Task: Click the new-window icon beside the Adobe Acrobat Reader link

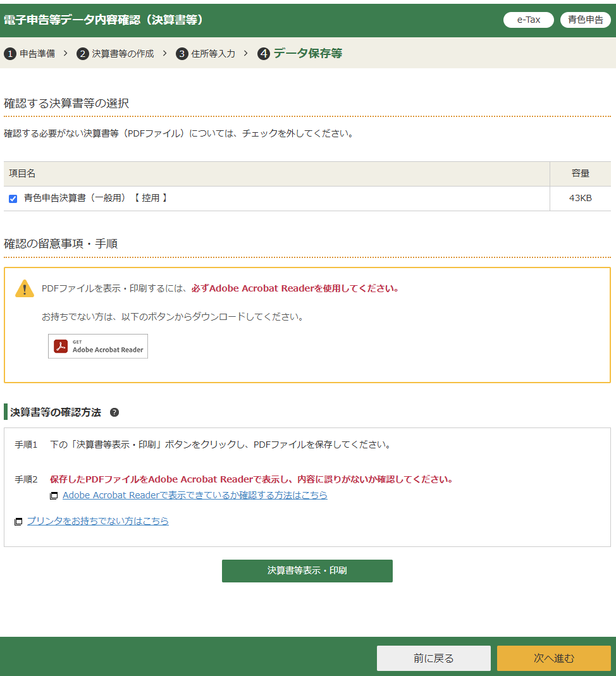Action: pos(54,496)
